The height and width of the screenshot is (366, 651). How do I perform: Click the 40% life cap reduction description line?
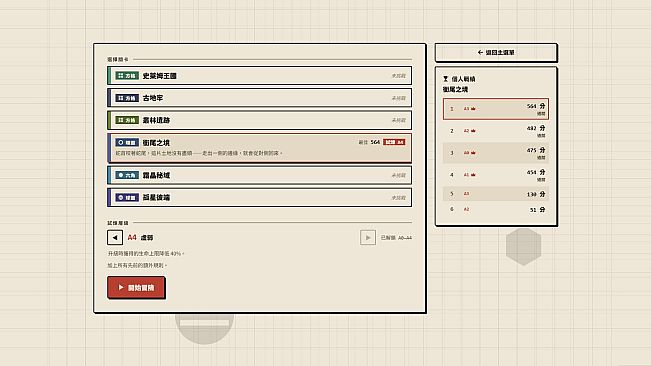pos(146,253)
